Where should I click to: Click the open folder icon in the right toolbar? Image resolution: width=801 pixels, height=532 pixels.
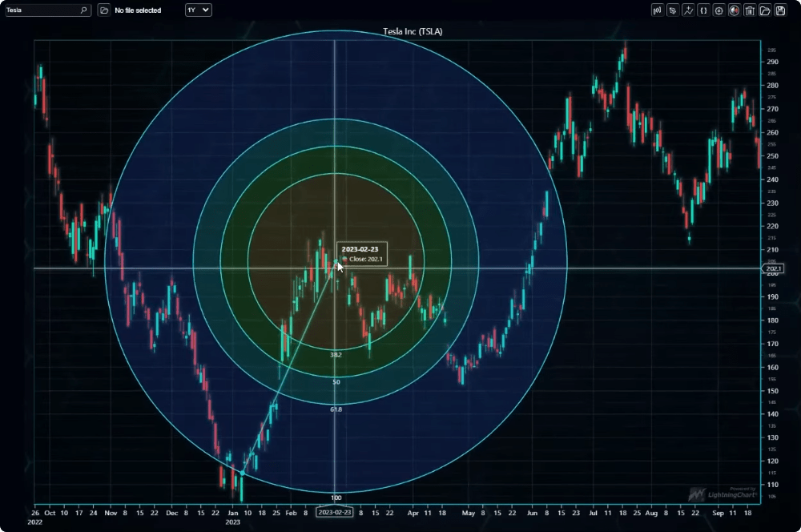(x=765, y=10)
